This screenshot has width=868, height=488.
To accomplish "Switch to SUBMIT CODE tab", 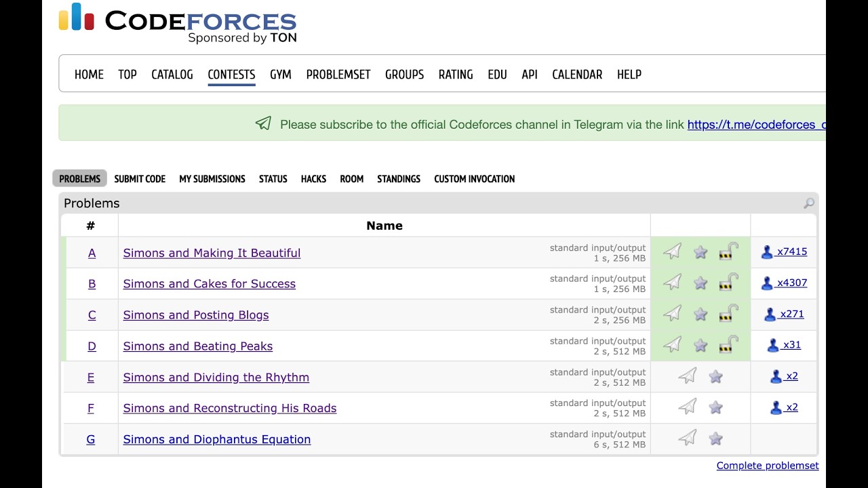I will pos(140,179).
